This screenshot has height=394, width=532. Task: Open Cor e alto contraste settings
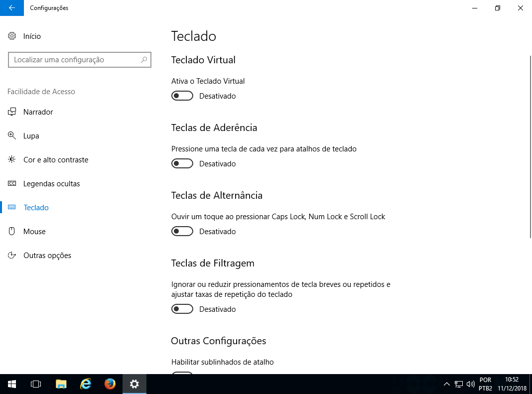55,160
